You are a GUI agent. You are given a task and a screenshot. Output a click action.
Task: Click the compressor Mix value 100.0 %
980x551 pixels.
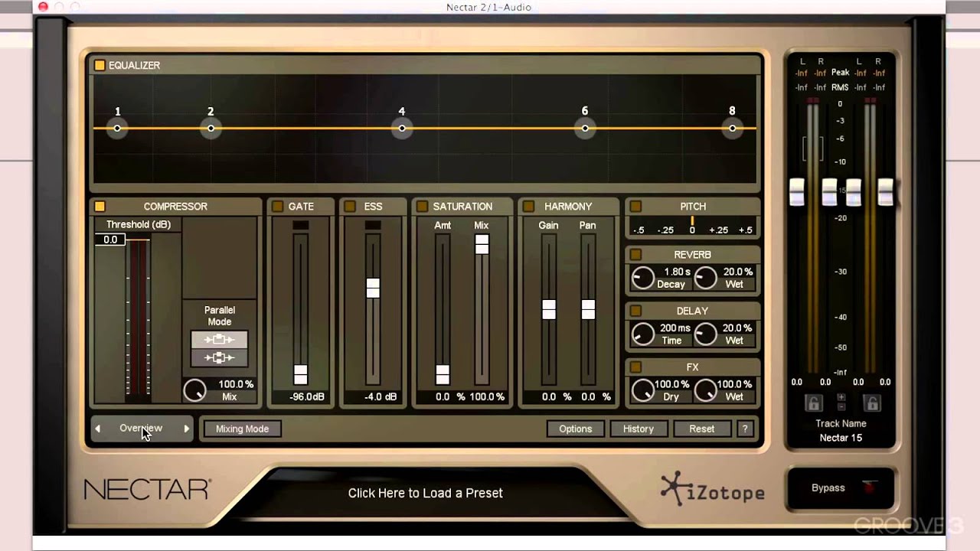click(x=236, y=384)
